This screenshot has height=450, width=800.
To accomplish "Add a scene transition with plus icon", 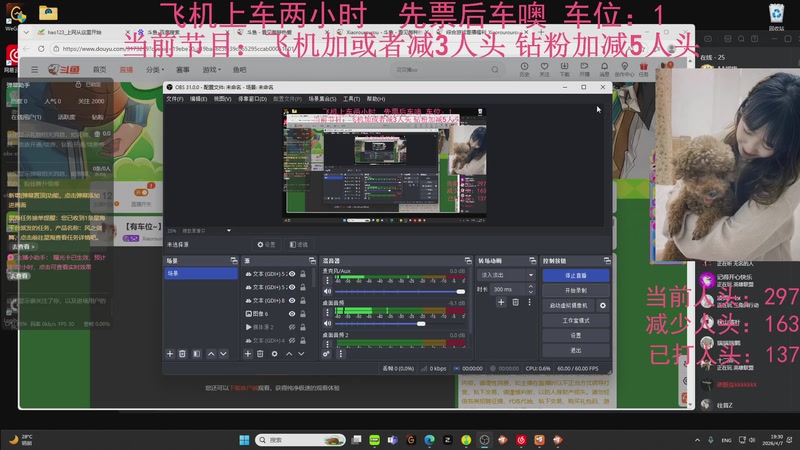I will 501,302.
